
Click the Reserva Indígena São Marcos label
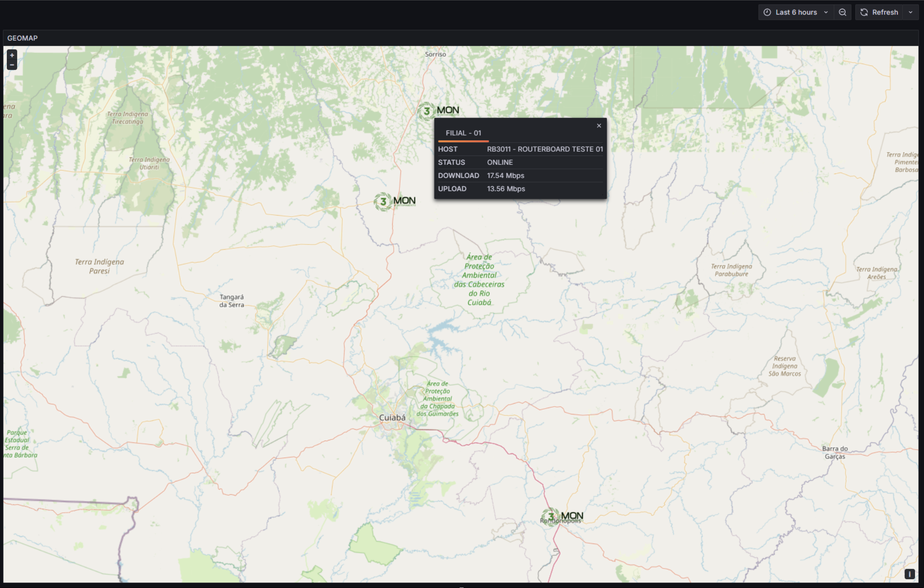click(784, 366)
